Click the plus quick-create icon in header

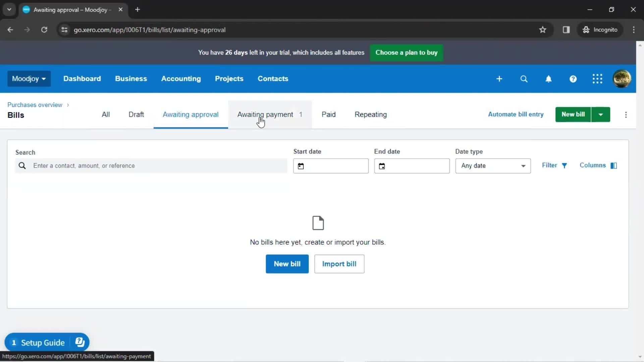(499, 79)
